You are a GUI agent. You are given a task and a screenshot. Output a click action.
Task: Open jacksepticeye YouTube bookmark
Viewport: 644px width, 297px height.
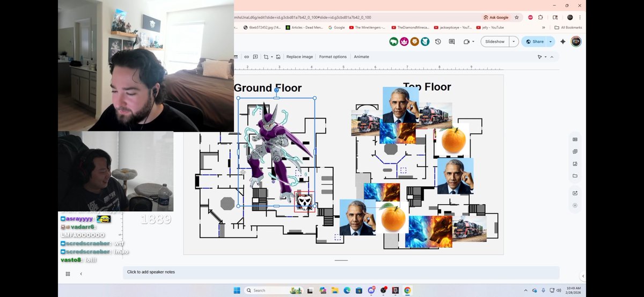coord(453,27)
